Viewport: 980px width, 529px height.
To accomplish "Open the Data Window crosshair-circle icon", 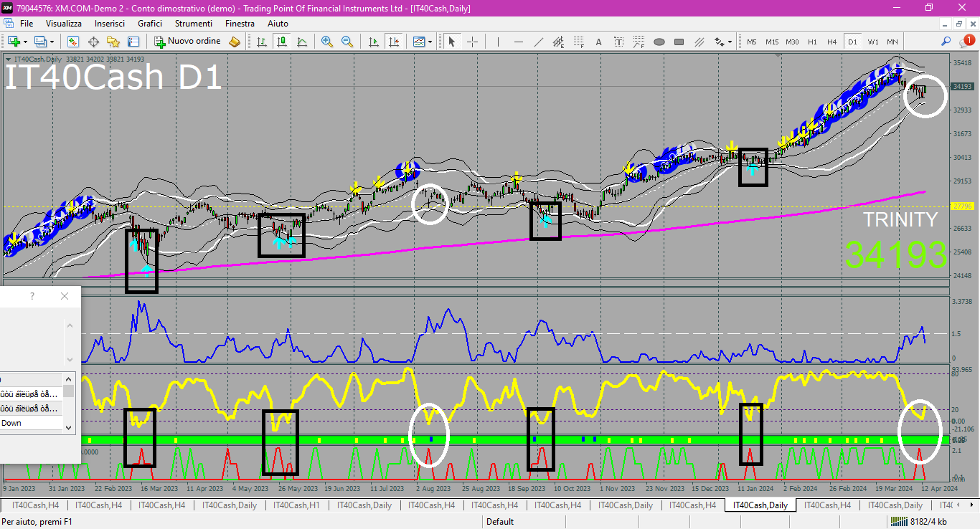I will tap(93, 42).
